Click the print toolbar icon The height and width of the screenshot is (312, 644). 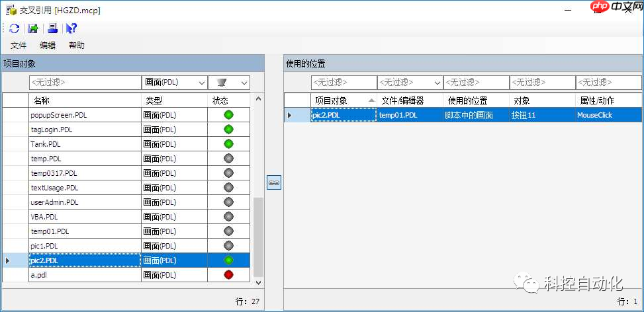[52, 28]
